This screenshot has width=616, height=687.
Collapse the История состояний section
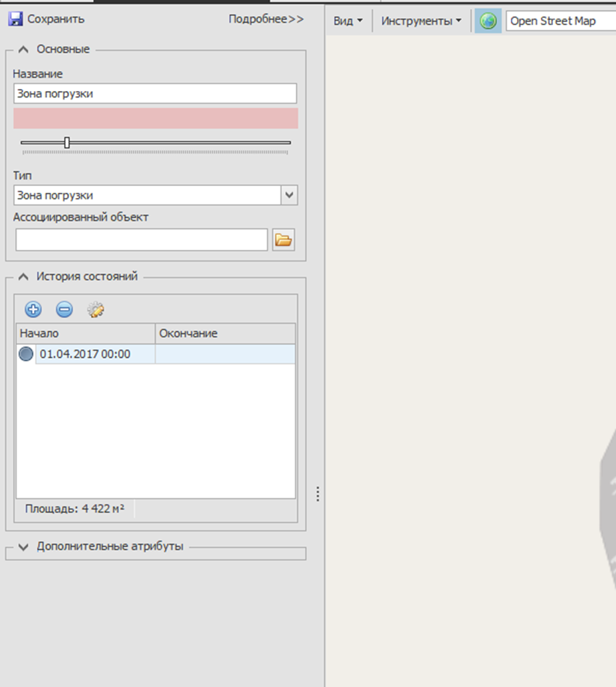pyautogui.click(x=24, y=276)
